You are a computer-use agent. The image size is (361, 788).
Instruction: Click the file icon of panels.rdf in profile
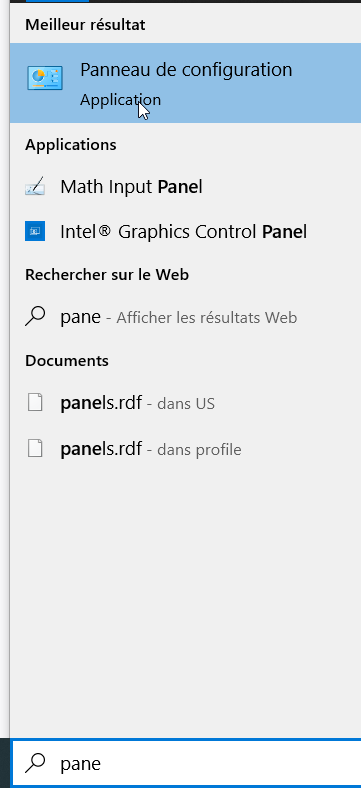[x=35, y=448]
